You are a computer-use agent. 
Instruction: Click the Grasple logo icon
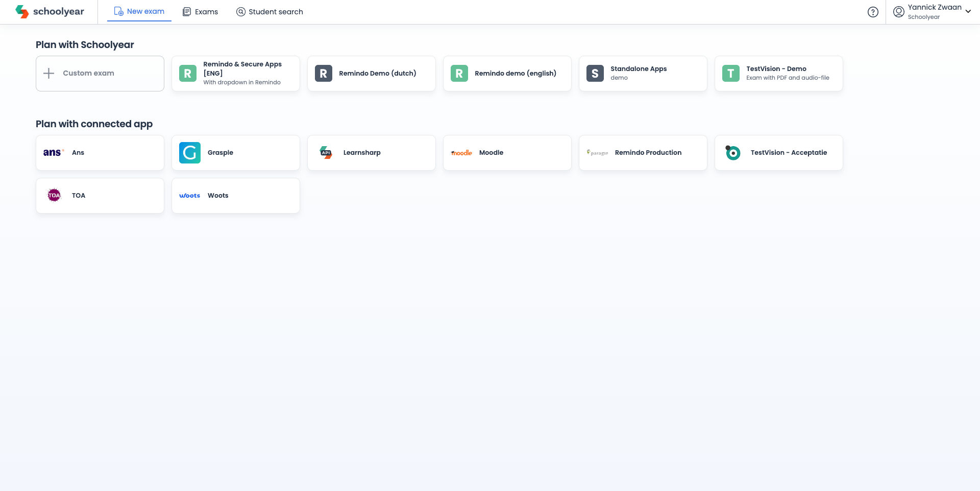point(190,153)
